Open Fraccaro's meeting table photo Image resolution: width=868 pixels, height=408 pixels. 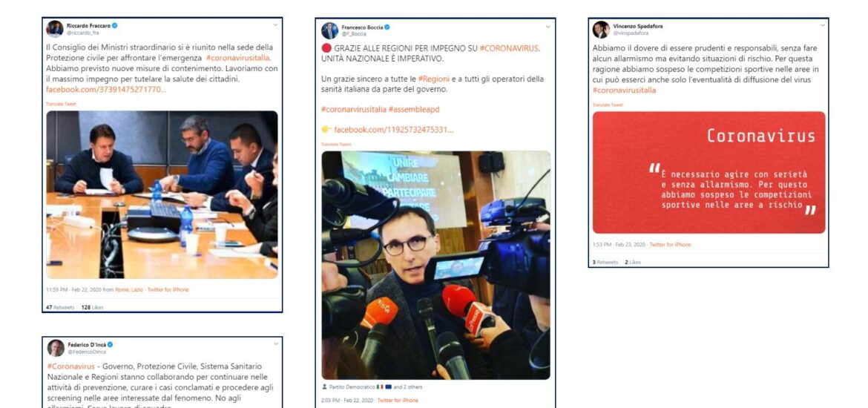point(162,194)
